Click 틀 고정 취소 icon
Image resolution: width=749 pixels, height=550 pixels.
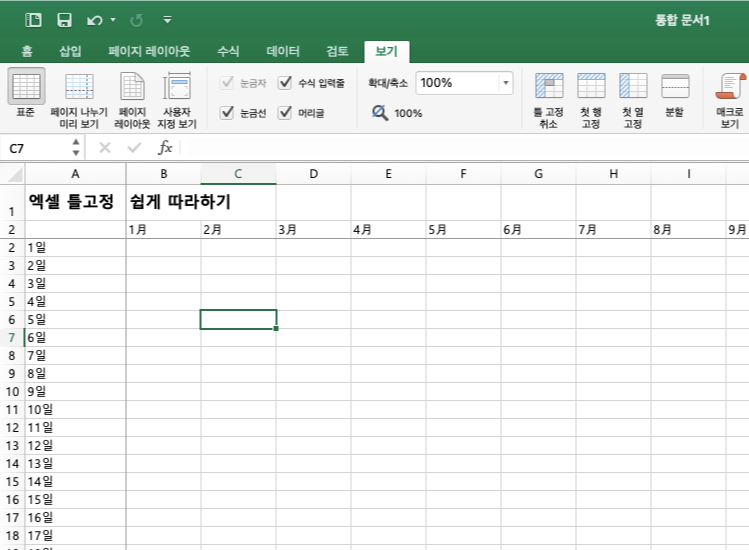point(549,86)
